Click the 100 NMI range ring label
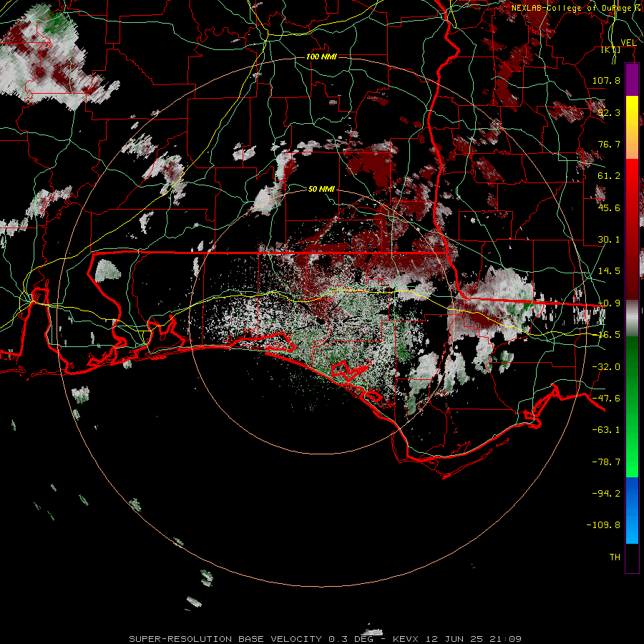This screenshot has width=644, height=644. tap(321, 57)
